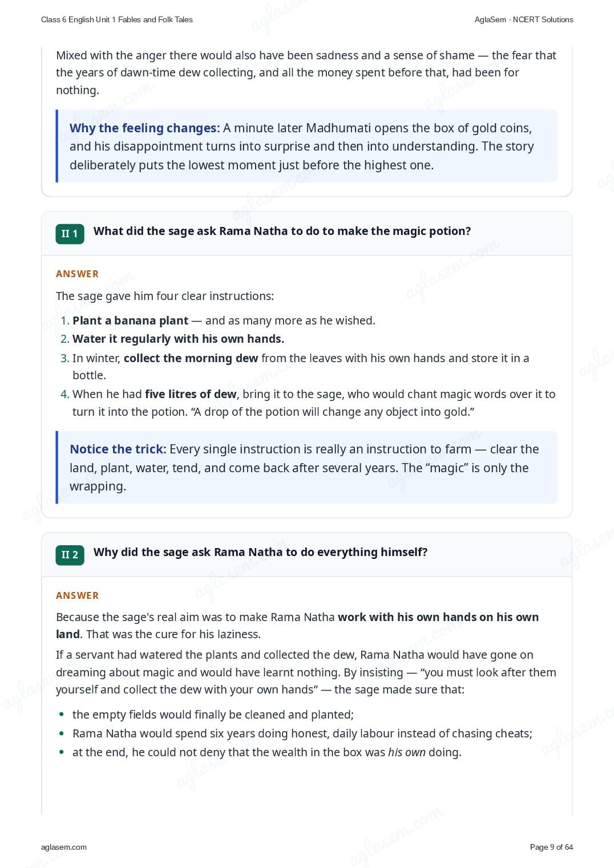Click the AglaSem · NCERT Solutions header text
The image size is (614, 868).
point(524,19)
